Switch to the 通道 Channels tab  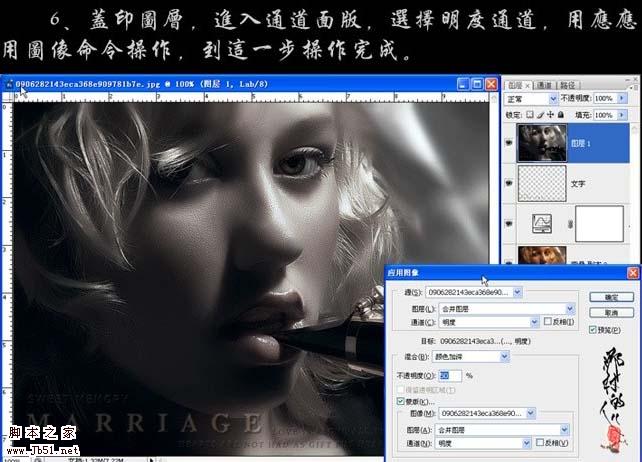[x=544, y=85]
